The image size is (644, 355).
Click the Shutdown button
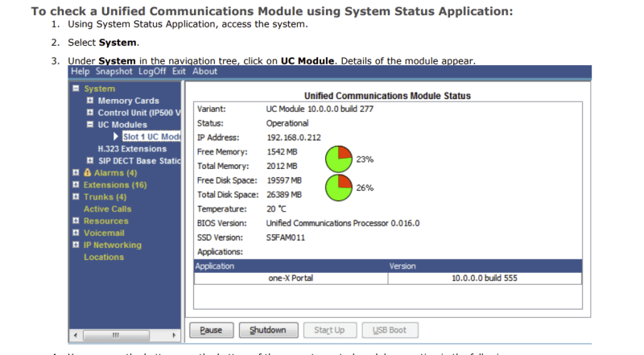click(268, 330)
